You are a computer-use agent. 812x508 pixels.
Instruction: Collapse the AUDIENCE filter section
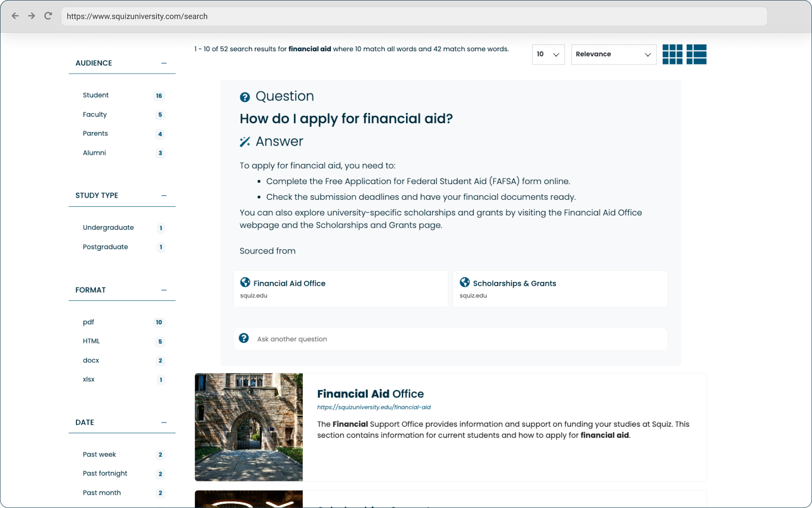click(164, 63)
